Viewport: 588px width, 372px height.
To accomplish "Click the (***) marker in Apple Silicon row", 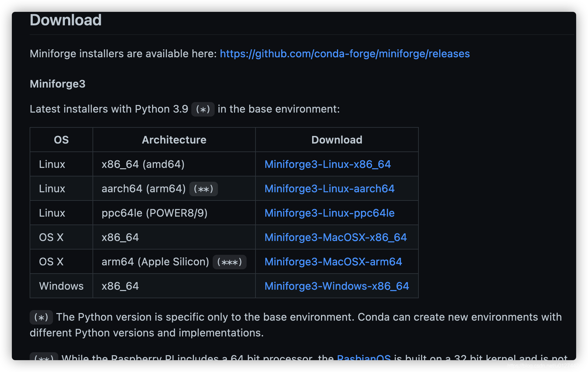I will pyautogui.click(x=229, y=262).
